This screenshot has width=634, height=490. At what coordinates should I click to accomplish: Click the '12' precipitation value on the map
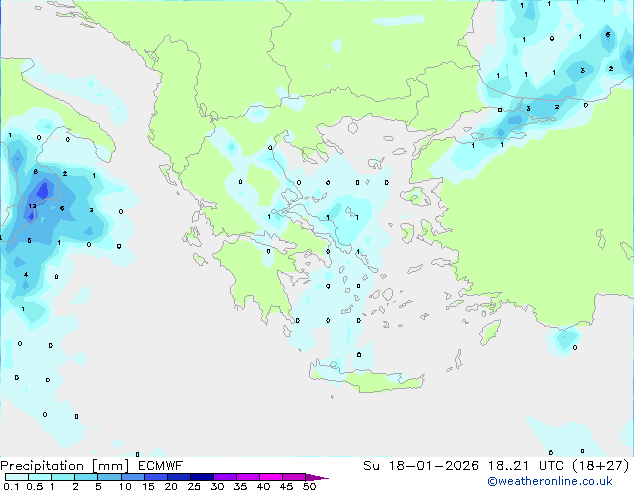tap(32, 206)
